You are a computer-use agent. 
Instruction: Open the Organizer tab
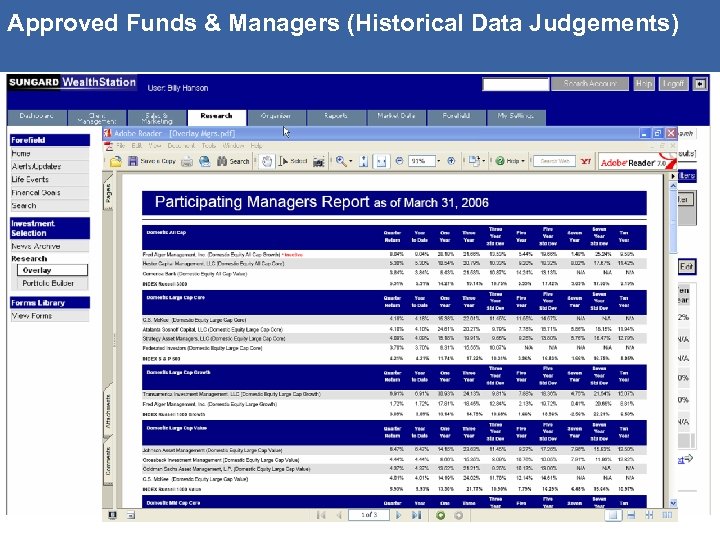pyautogui.click(x=276, y=118)
